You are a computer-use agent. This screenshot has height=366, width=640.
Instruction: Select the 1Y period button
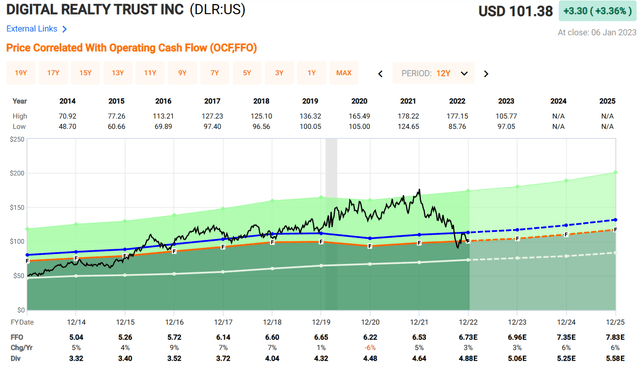tap(311, 73)
